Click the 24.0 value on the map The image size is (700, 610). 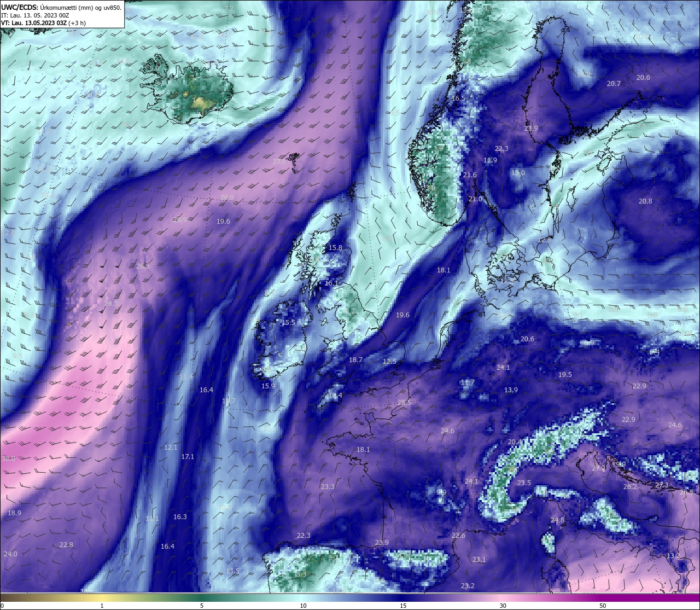[x=10, y=554]
